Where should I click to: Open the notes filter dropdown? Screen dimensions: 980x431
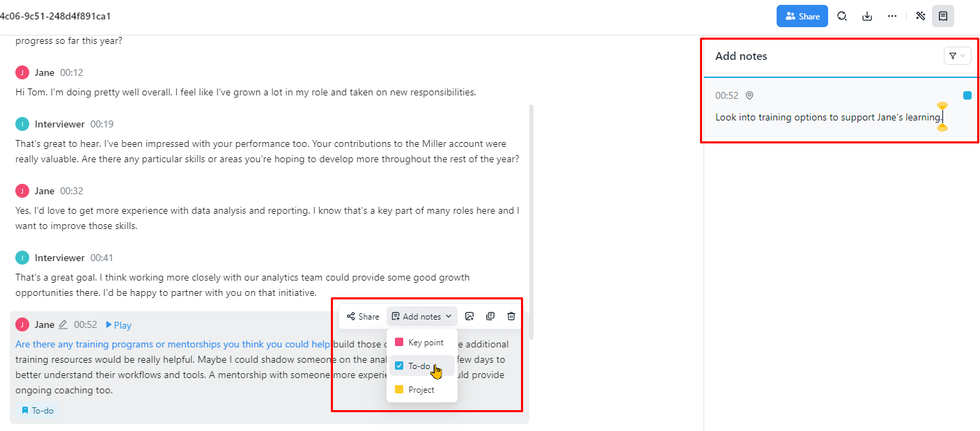957,56
